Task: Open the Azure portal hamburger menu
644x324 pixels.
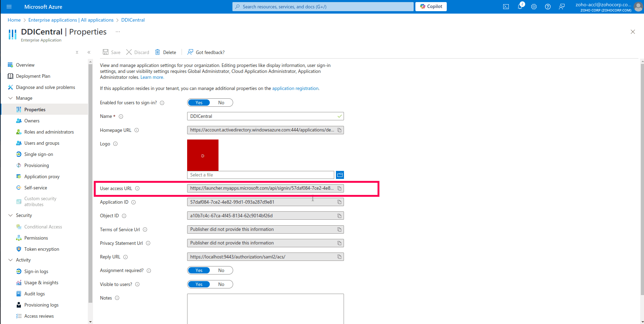Action: (9, 7)
